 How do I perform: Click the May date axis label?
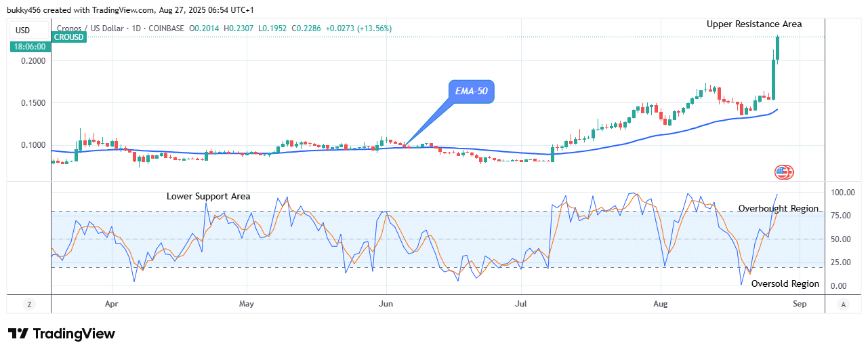[247, 304]
